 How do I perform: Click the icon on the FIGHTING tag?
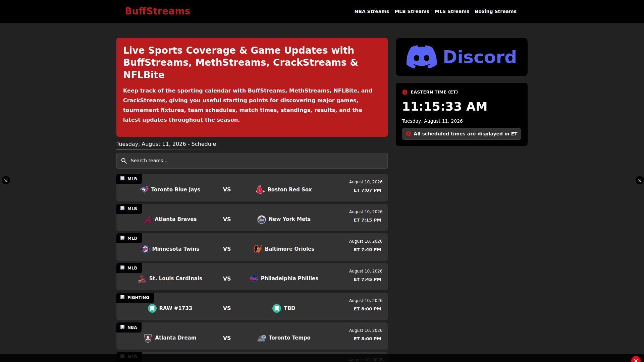(x=122, y=297)
